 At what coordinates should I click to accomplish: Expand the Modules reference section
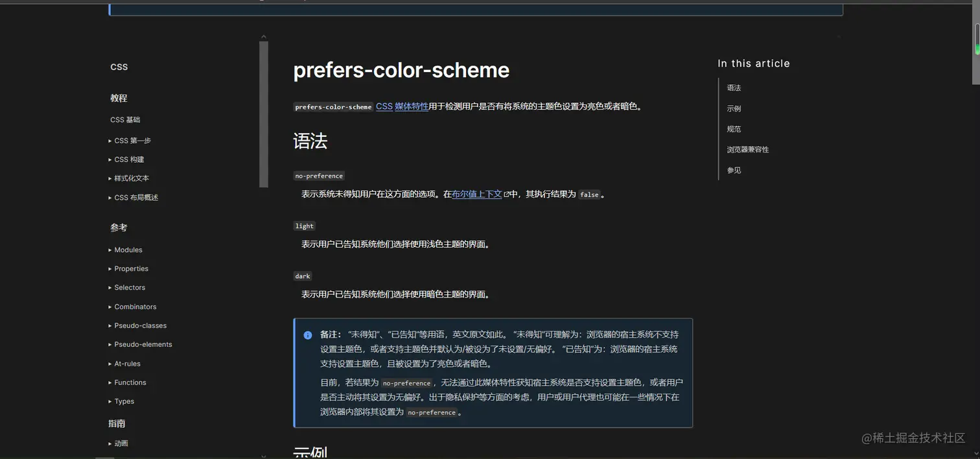pyautogui.click(x=125, y=250)
